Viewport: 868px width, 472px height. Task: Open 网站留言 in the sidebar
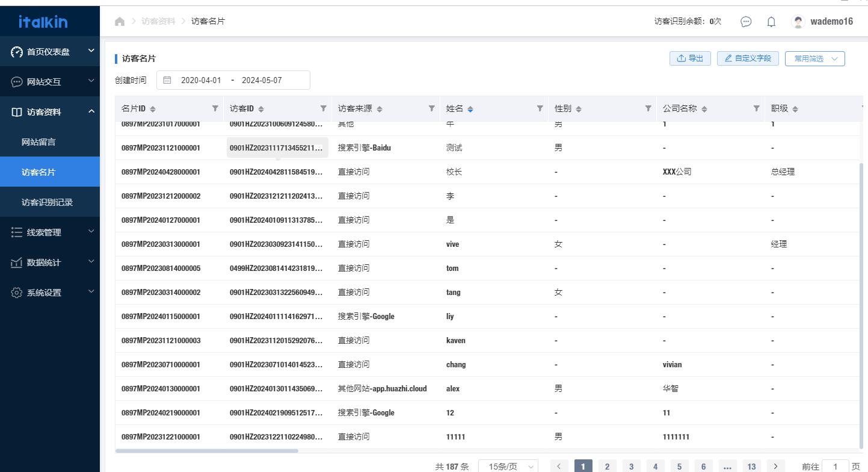pos(38,142)
